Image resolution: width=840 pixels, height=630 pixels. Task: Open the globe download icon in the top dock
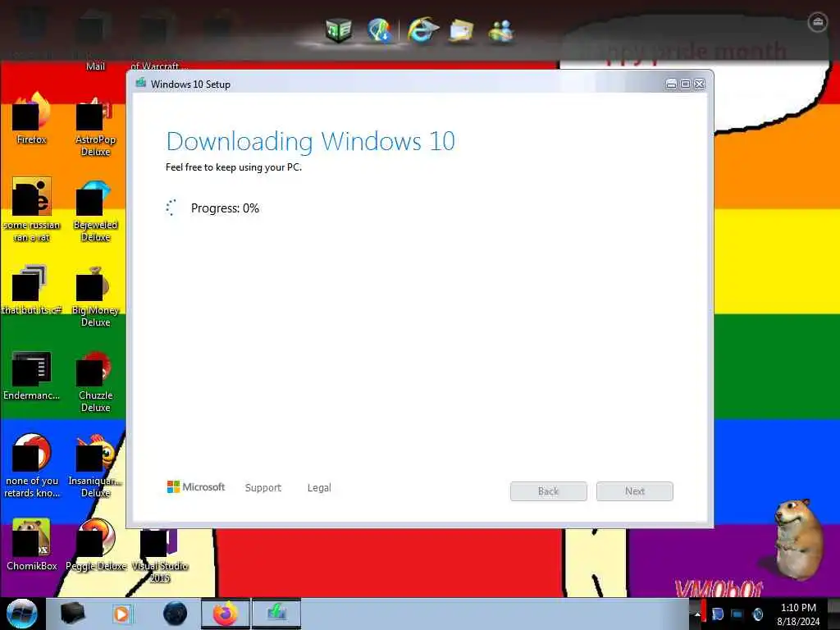coord(380,30)
